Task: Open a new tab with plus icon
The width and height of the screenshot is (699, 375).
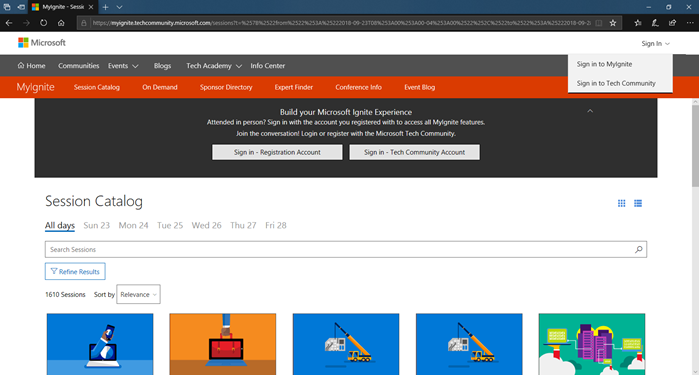Action: (x=106, y=7)
